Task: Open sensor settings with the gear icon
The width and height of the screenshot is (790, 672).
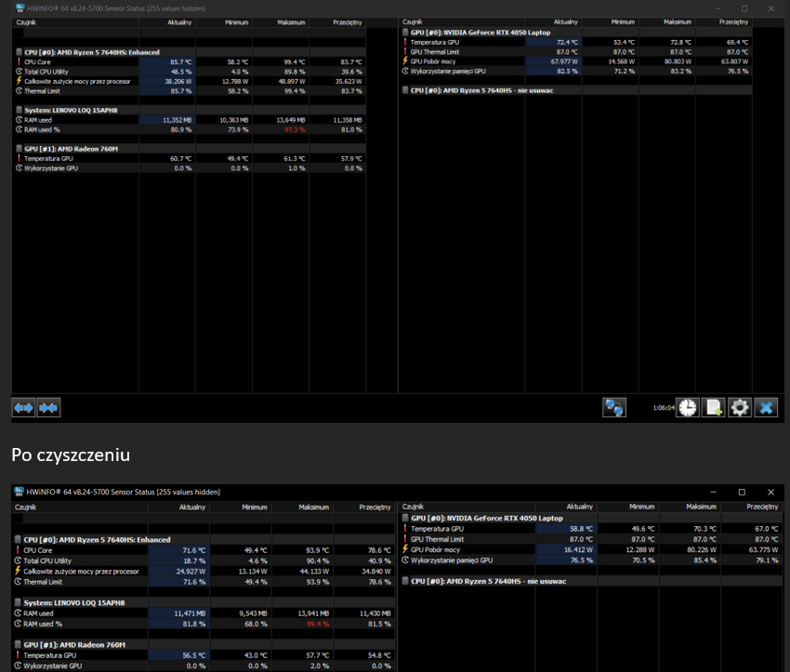Action: 740,407
